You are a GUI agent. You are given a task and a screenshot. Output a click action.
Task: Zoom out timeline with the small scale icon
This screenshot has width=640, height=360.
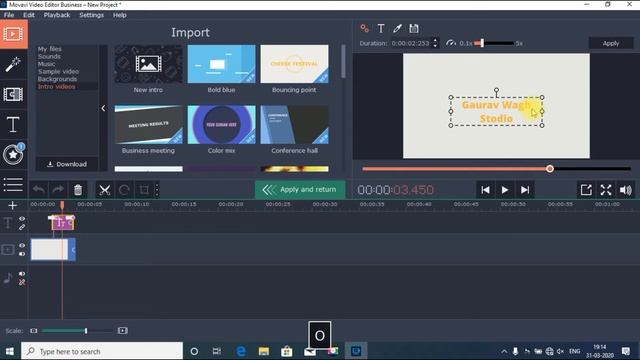coord(34,331)
